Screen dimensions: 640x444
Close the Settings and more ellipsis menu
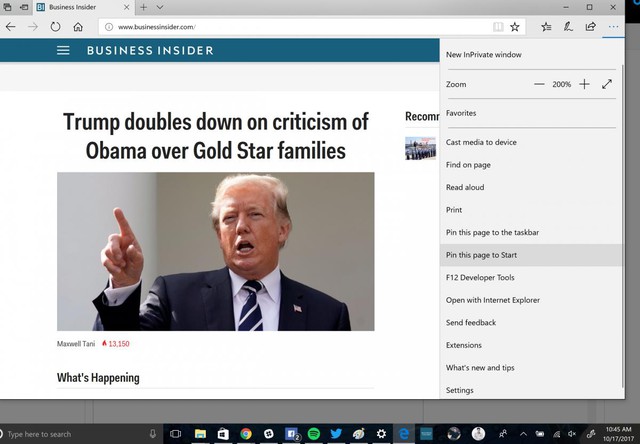[x=613, y=27]
